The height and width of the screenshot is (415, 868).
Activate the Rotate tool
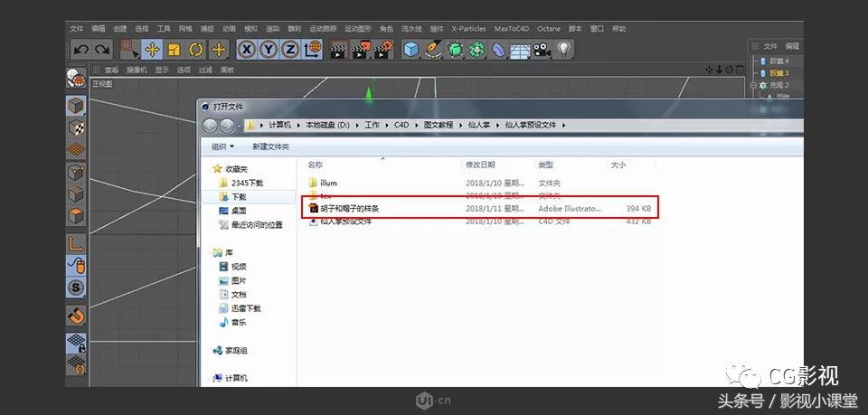click(196, 50)
